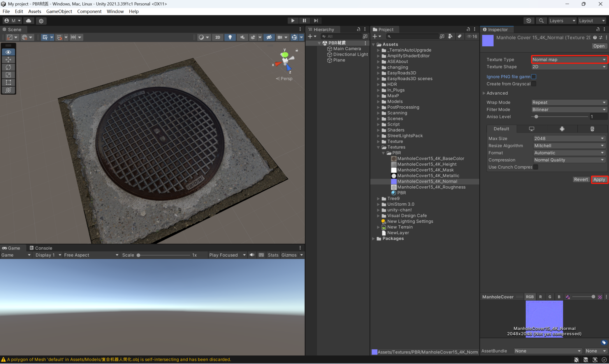Toggle 2D view mode in Scene

click(218, 37)
